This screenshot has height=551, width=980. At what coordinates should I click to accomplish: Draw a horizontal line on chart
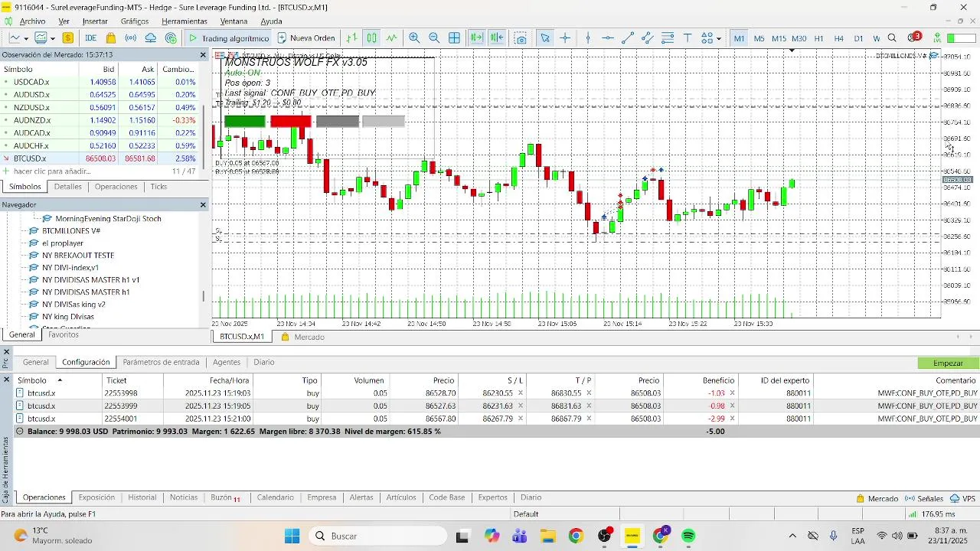[x=608, y=37]
